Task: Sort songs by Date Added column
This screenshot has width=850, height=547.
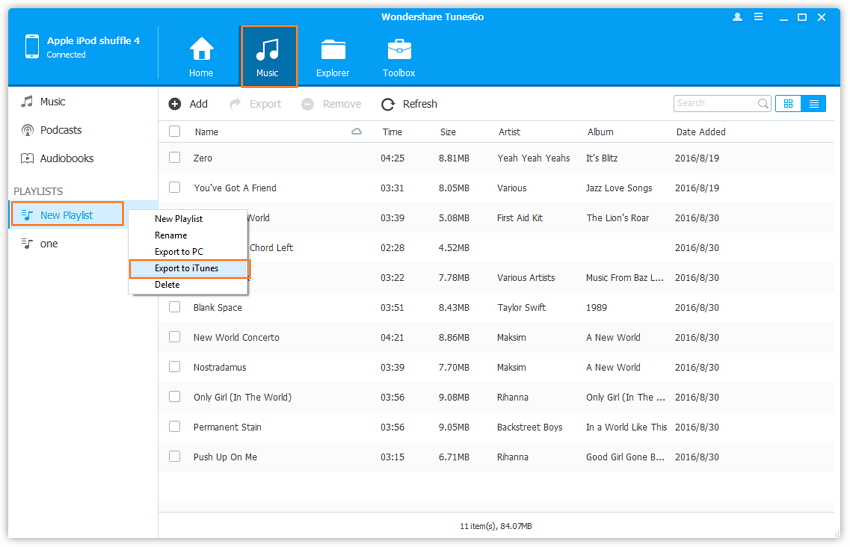Action: click(701, 132)
